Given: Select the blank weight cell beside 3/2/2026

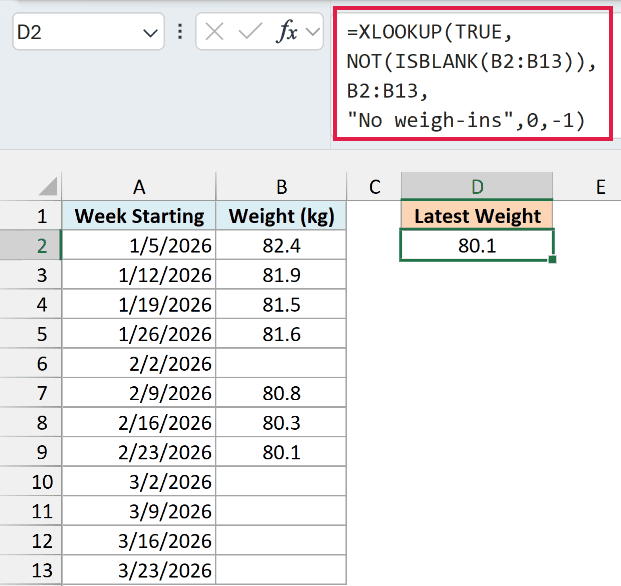Looking at the screenshot, I should [281, 481].
